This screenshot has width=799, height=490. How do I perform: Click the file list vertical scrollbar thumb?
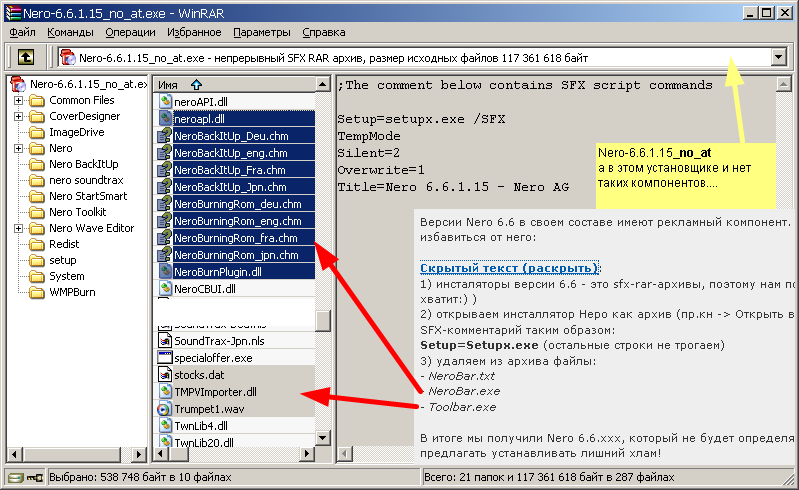tap(323, 320)
